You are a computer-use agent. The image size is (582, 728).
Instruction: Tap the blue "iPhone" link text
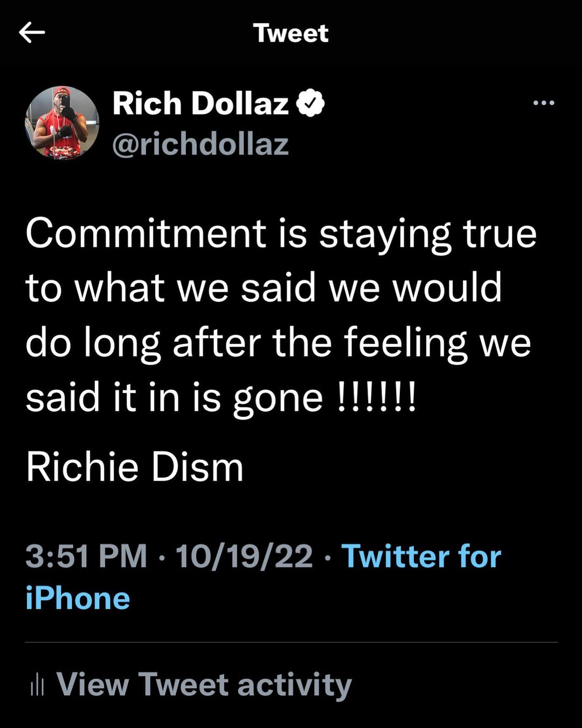click(78, 599)
